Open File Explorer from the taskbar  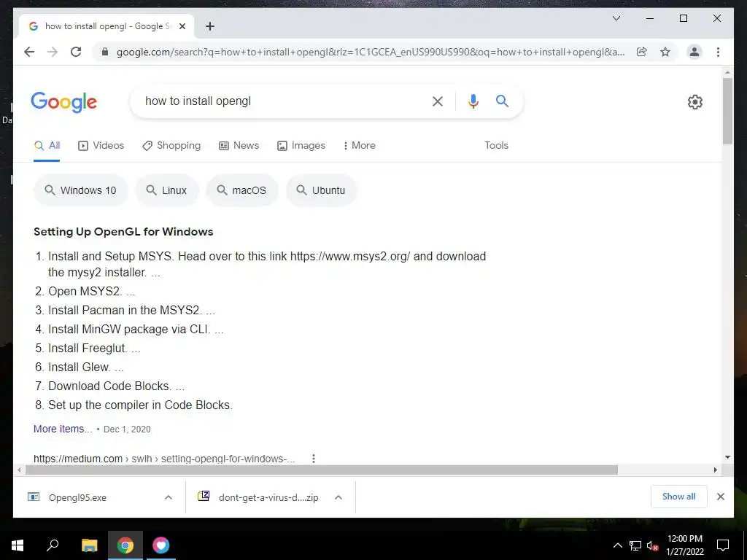89,545
